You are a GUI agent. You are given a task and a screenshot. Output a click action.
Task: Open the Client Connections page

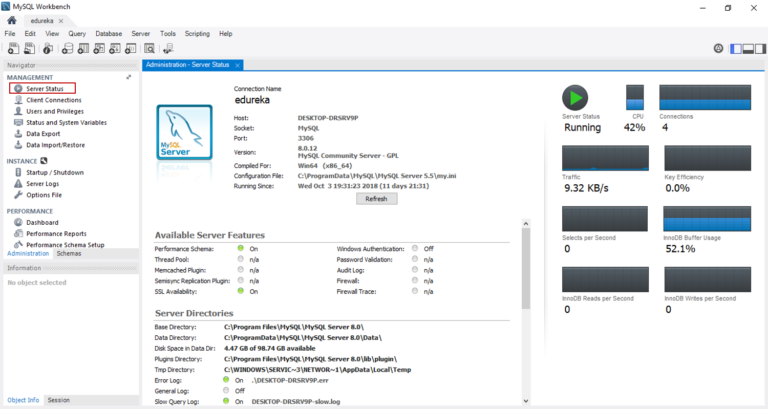53,100
